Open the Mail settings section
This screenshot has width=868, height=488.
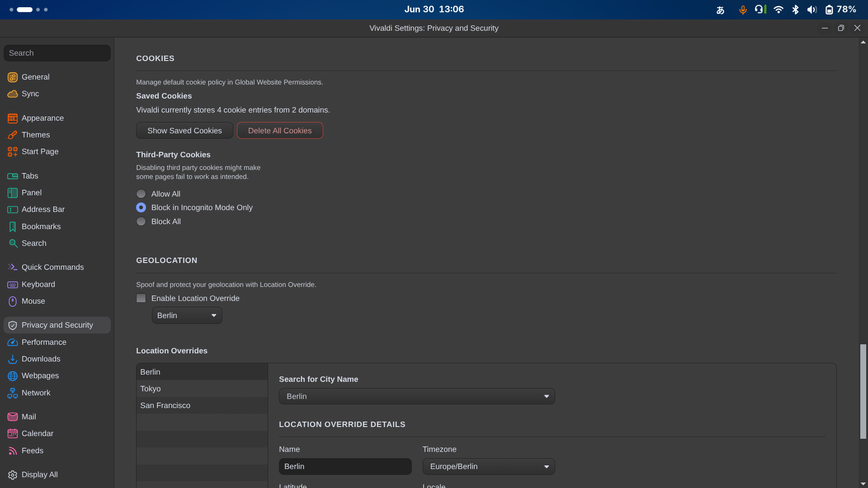click(x=57, y=417)
